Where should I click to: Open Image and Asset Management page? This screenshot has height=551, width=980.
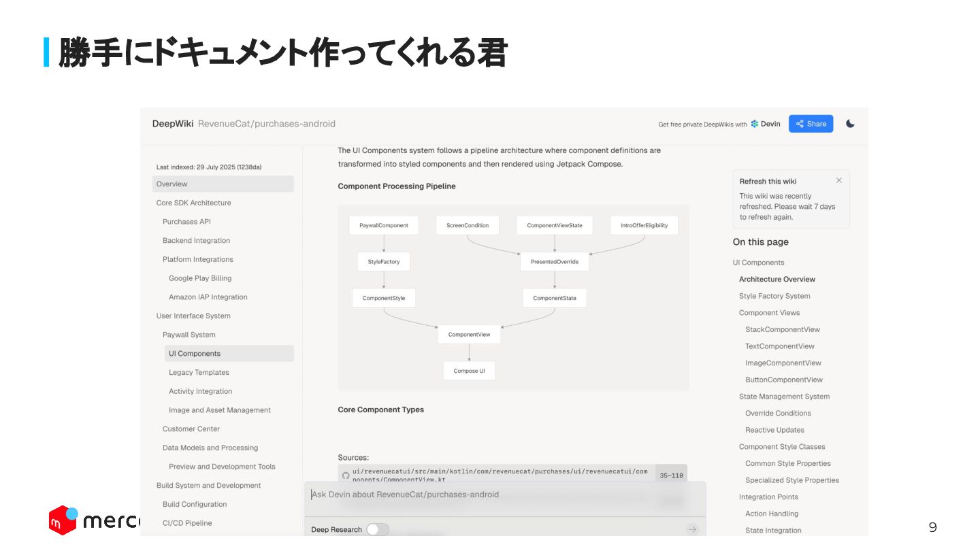220,410
